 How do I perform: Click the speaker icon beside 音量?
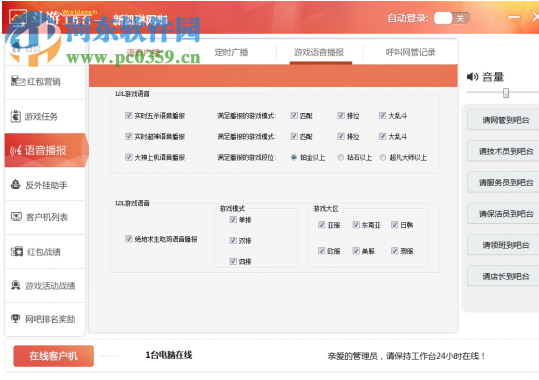472,77
